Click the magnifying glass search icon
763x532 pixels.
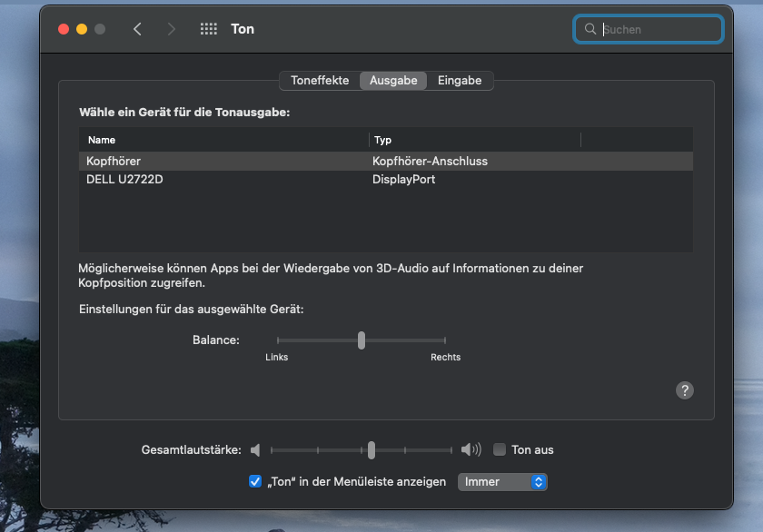(x=590, y=29)
